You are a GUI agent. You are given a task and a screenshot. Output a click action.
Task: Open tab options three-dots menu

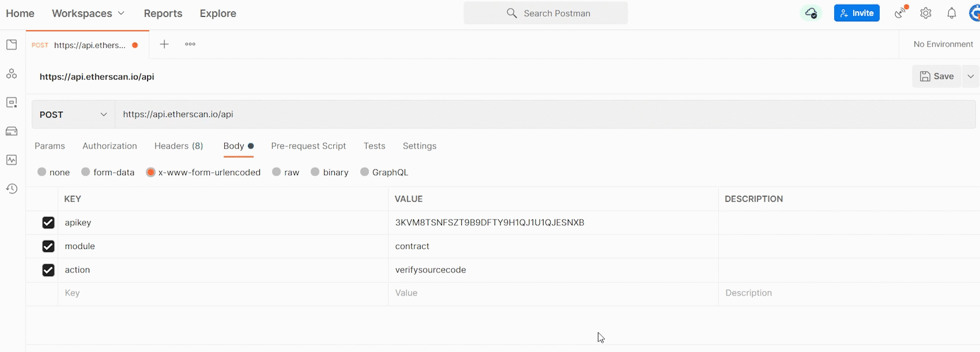190,44
